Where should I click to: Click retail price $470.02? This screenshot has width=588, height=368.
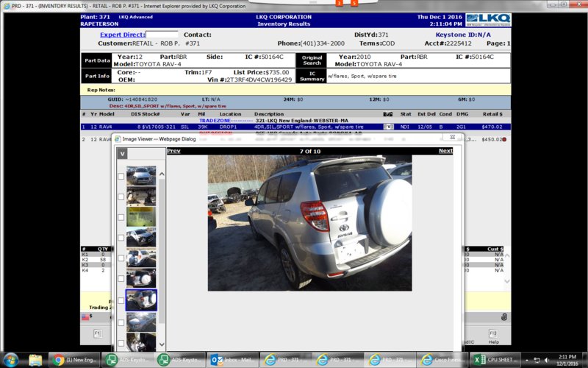(492, 127)
